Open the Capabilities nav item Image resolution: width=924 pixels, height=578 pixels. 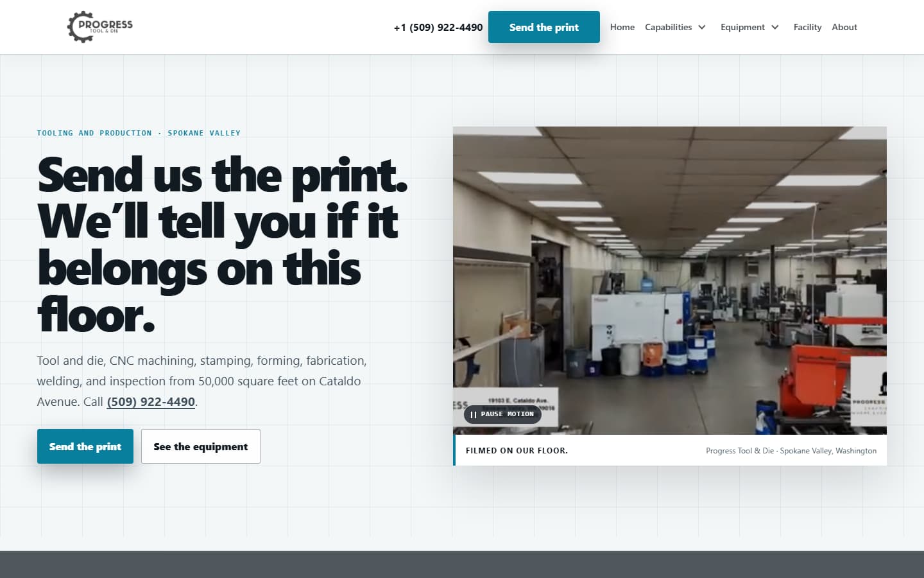[668, 27]
